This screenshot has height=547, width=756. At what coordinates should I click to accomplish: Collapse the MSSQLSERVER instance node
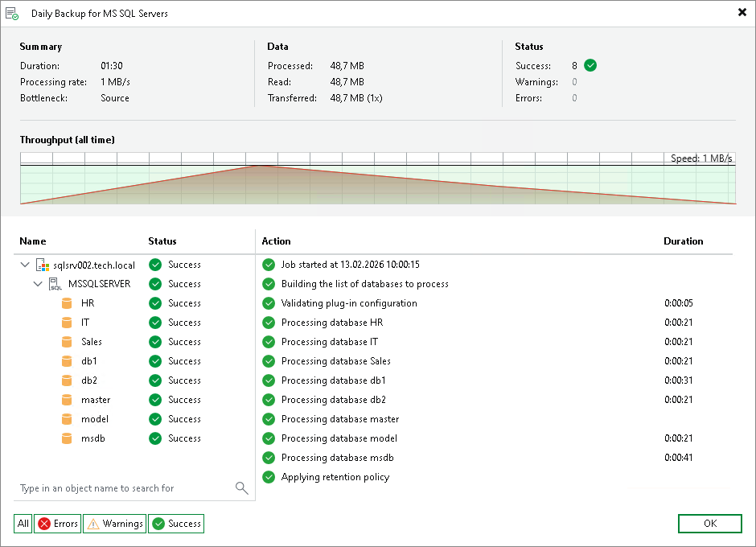(x=38, y=284)
